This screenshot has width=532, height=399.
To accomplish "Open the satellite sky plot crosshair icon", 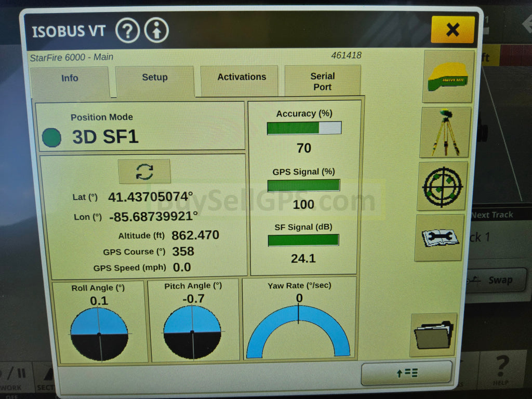I will 443,187.
